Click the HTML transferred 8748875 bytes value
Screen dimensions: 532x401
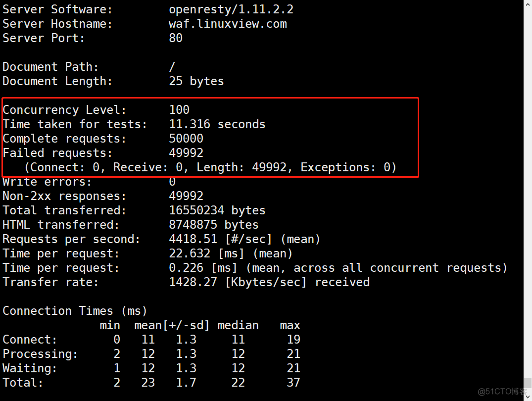point(213,225)
